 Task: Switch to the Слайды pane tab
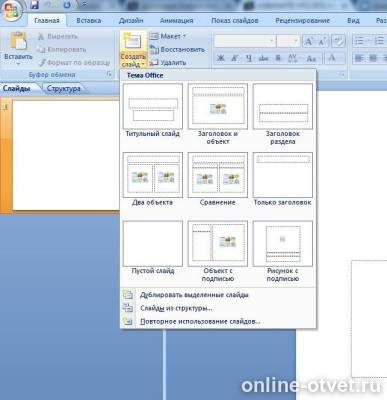(17, 89)
